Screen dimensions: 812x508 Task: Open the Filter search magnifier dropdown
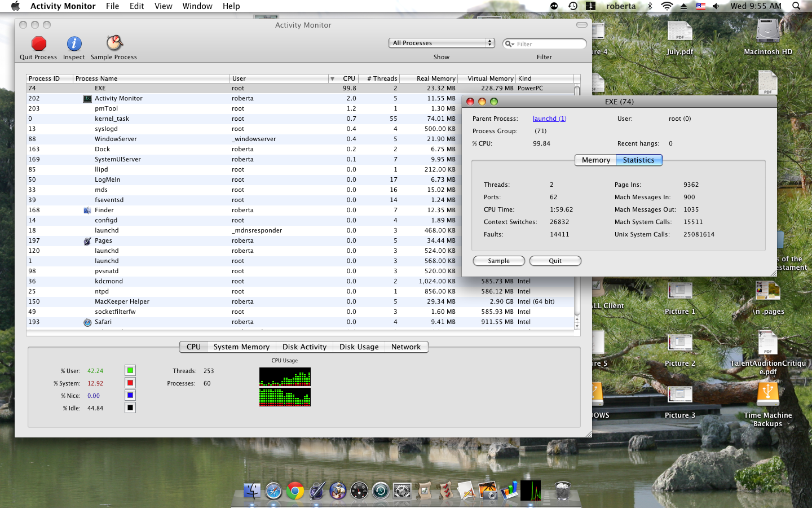click(509, 44)
